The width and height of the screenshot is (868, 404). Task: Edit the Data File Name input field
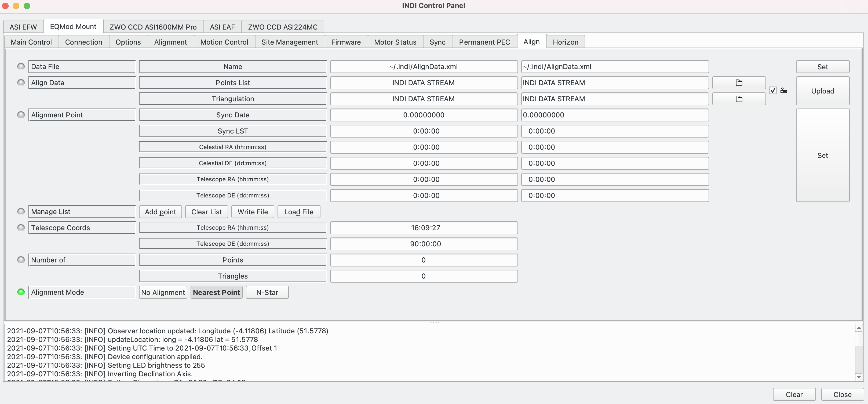point(615,67)
